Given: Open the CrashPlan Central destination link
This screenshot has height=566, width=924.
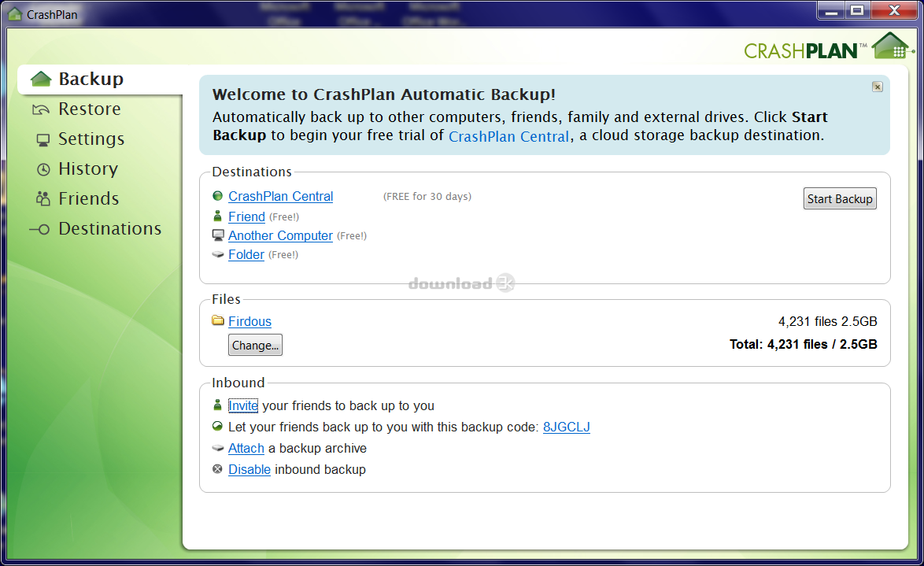Looking at the screenshot, I should (x=280, y=196).
